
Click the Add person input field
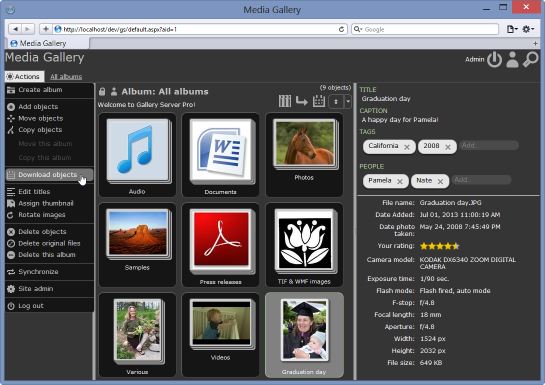click(x=481, y=180)
